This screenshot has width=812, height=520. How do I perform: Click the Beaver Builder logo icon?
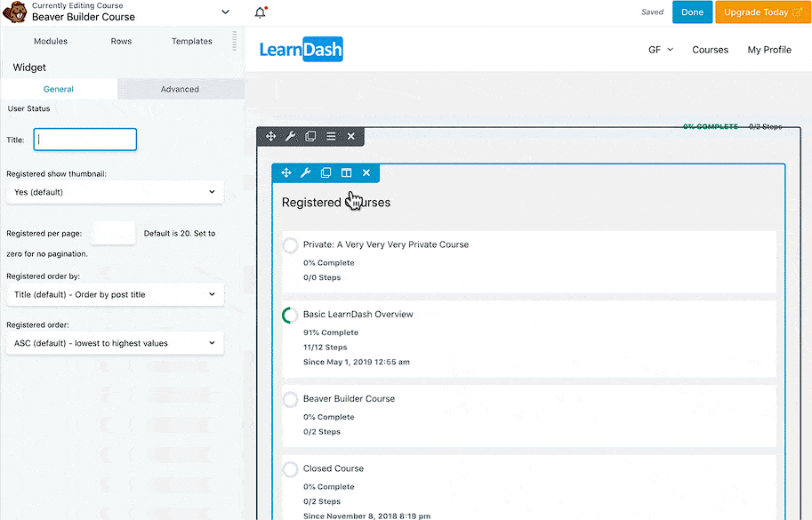click(14, 12)
